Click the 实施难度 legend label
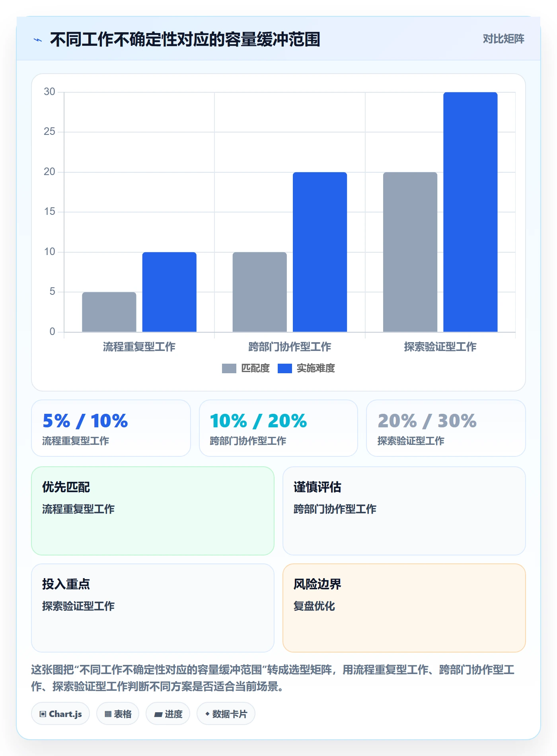The height and width of the screenshot is (756, 557). click(x=316, y=368)
